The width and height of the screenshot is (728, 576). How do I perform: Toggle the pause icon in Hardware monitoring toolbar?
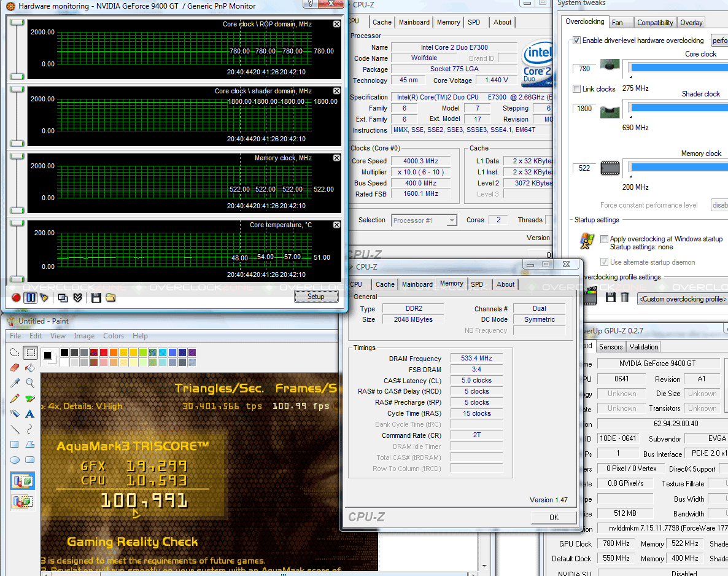point(31,298)
